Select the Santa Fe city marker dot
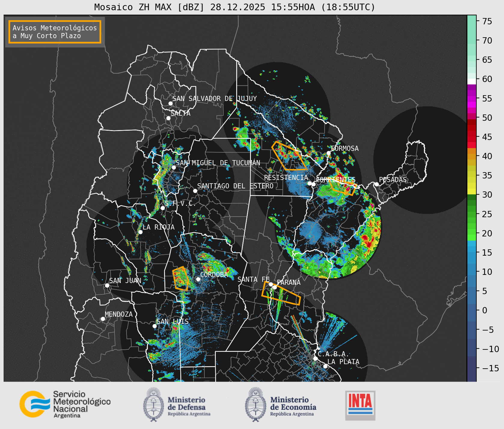Viewport: 504px width, 429px height. tap(271, 284)
